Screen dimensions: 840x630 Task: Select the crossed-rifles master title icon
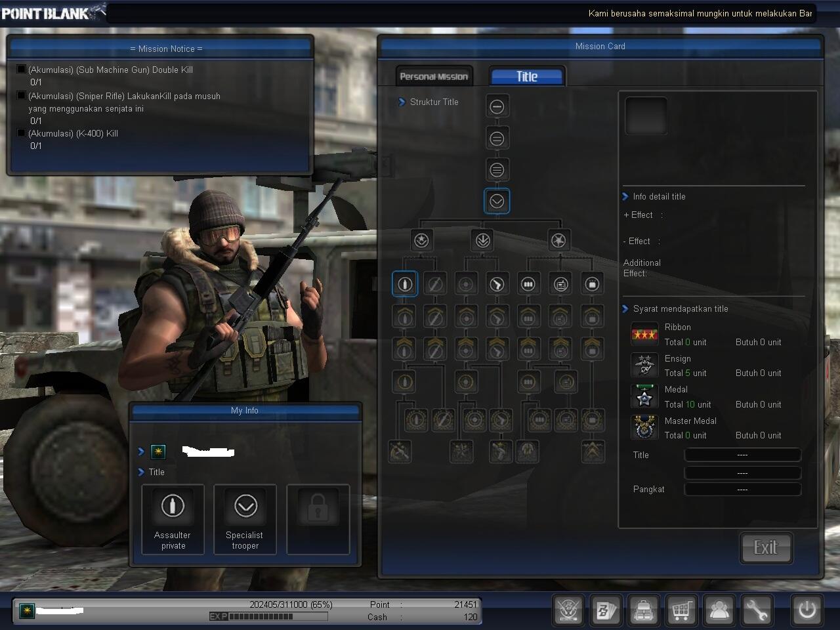(400, 451)
